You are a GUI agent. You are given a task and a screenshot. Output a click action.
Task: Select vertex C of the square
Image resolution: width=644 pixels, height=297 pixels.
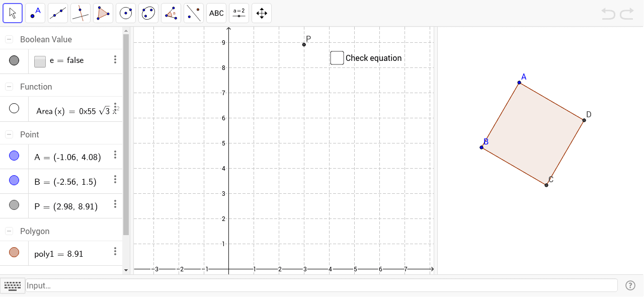pyautogui.click(x=546, y=185)
